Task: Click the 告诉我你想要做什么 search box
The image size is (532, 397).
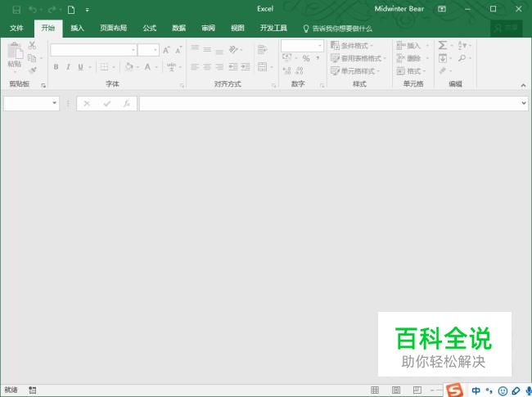Action: [x=338, y=29]
